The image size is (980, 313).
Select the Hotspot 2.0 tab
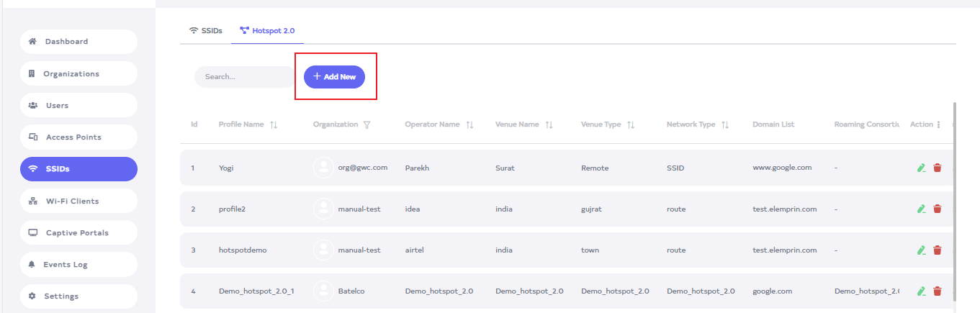click(x=267, y=31)
